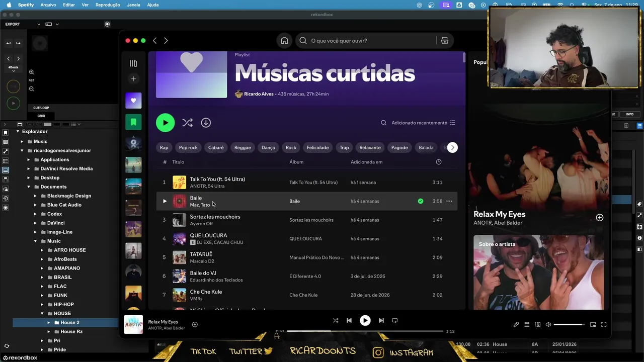This screenshot has height=362, width=644.
Task: Open the Talk To You album link
Action: (x=313, y=183)
